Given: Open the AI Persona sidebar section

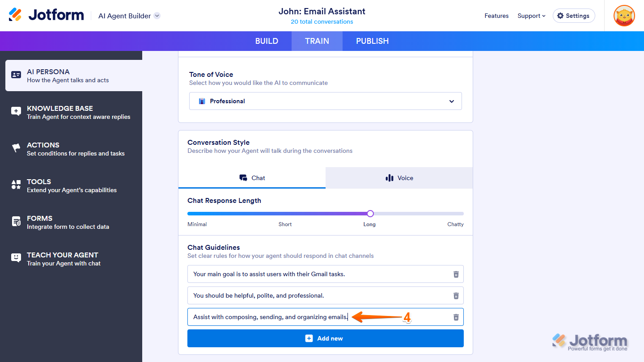Looking at the screenshot, I should coord(74,76).
